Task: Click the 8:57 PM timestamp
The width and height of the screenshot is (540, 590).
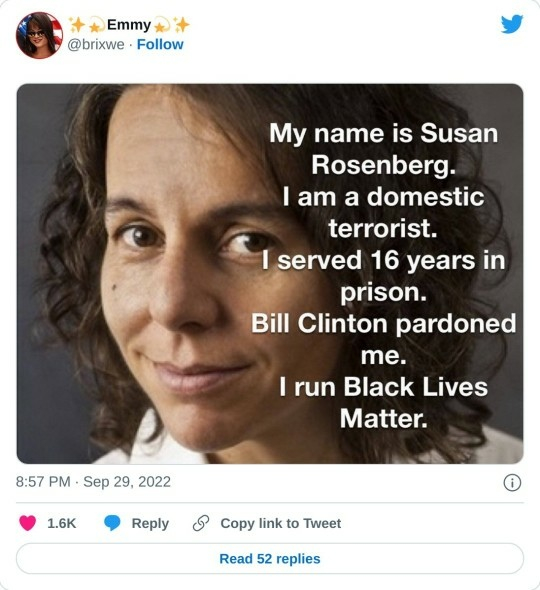Action: pyautogui.click(x=43, y=482)
